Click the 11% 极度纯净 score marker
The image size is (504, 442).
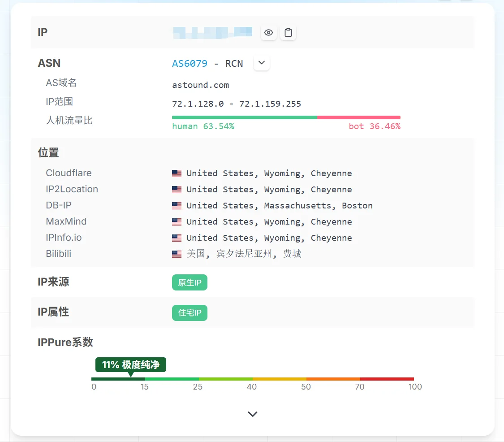pyautogui.click(x=131, y=365)
